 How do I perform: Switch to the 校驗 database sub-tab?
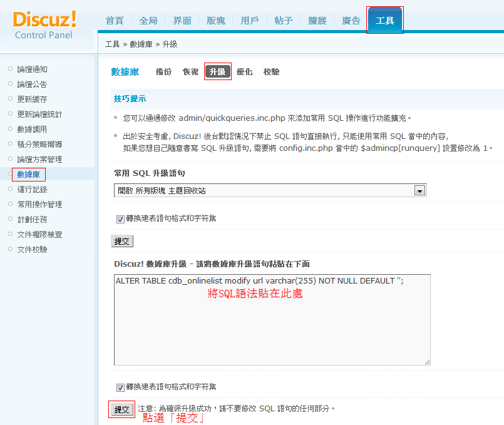[271, 71]
